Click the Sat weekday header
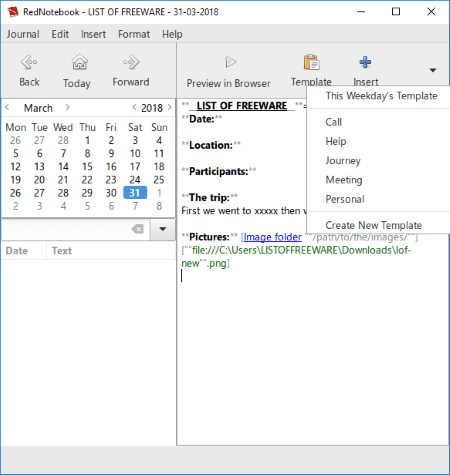 [135, 127]
